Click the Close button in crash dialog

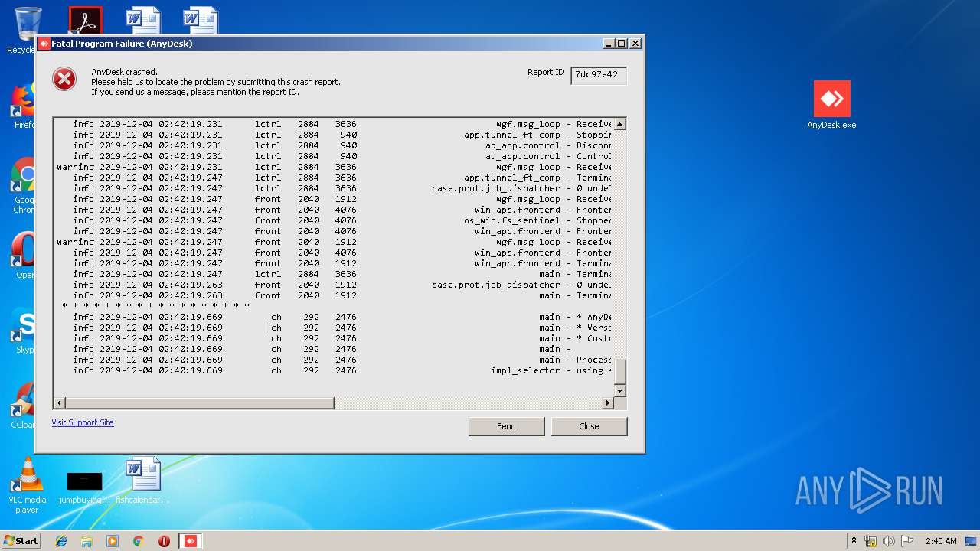pos(589,426)
